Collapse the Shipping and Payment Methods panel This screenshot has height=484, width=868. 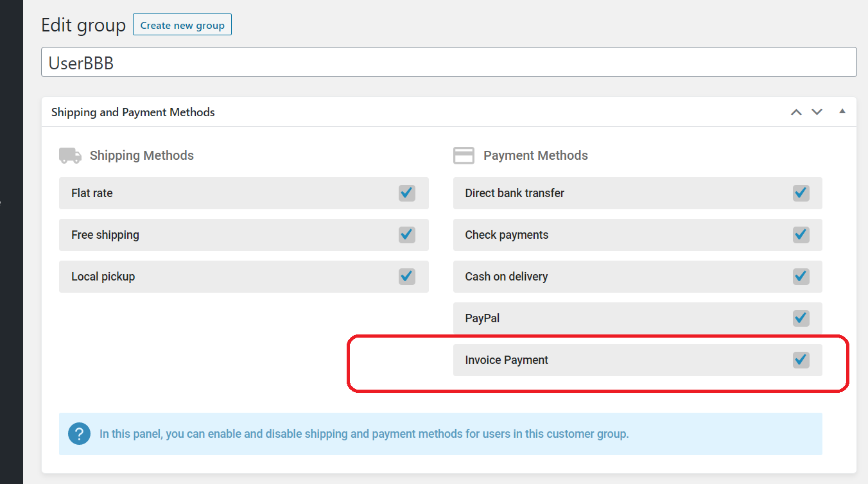(842, 111)
